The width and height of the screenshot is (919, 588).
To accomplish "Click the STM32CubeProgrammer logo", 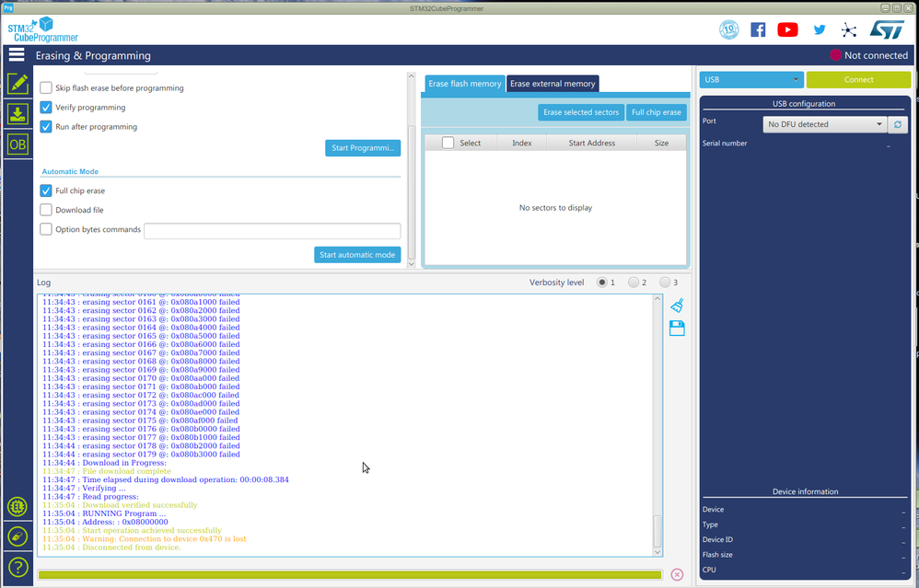I will tap(42, 29).
